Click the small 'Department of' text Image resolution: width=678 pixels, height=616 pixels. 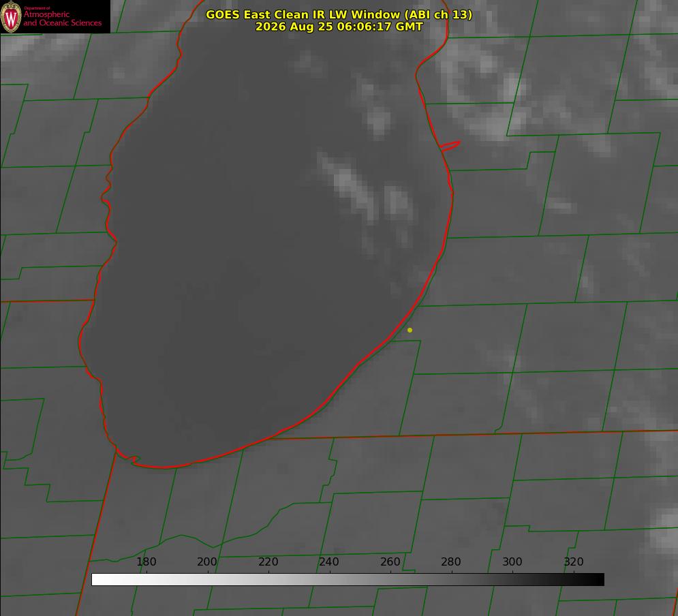click(37, 8)
